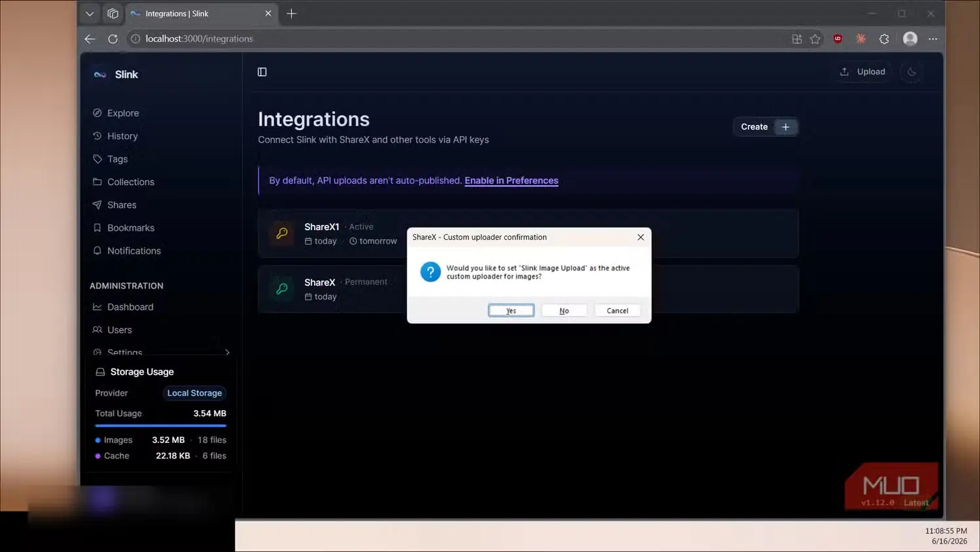Close the ShareX confirmation dialog
This screenshot has height=552, width=980.
pyautogui.click(x=640, y=237)
